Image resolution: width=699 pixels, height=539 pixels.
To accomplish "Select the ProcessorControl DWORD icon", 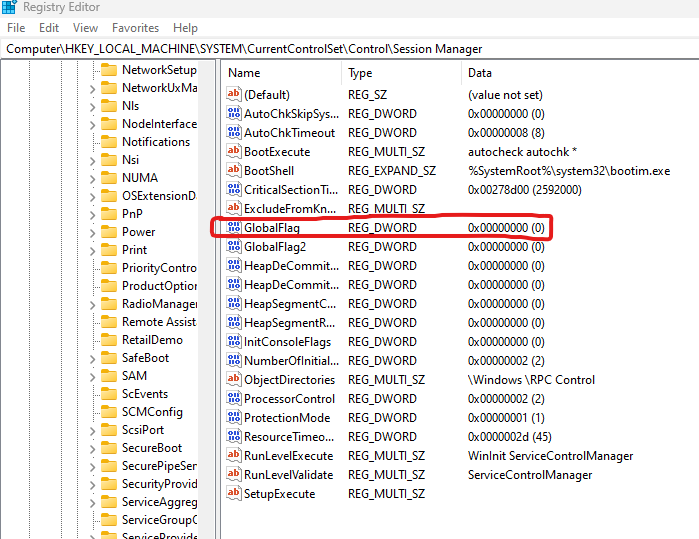I will pyautogui.click(x=234, y=398).
